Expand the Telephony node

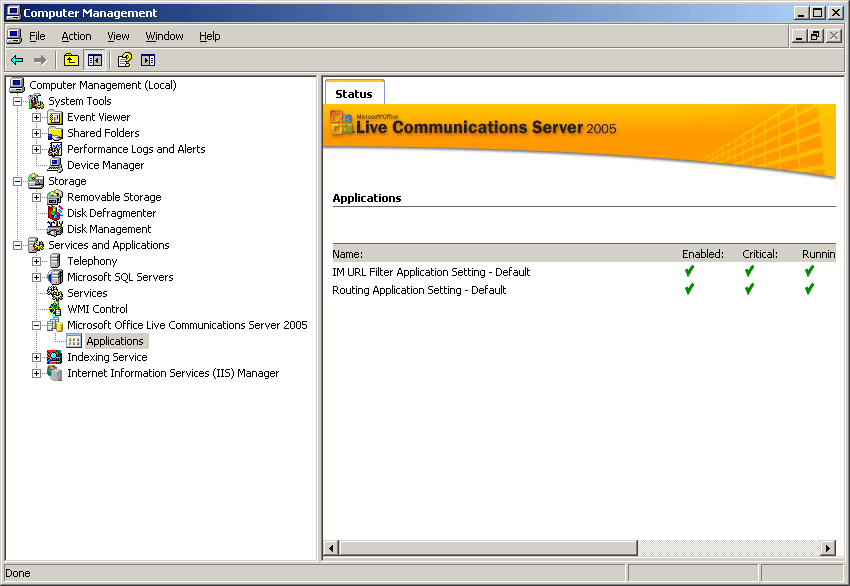click(36, 261)
